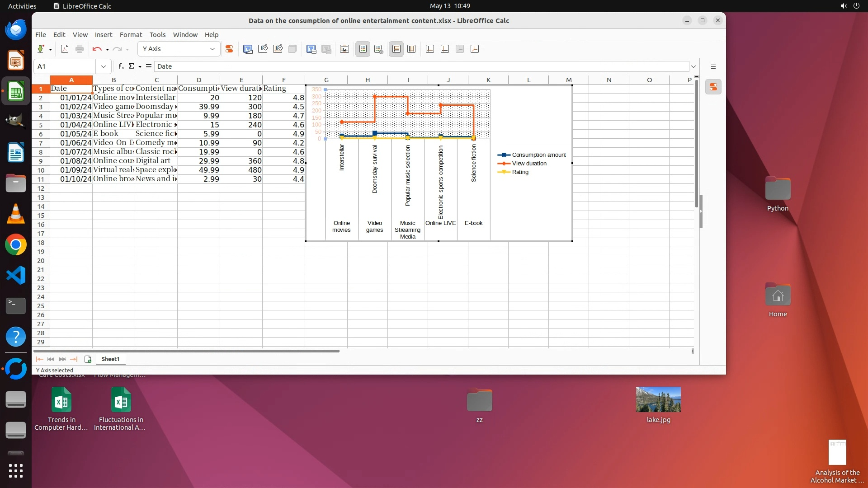868x488 pixels.
Task: Open the Name Box dropdown arrow
Action: pyautogui.click(x=104, y=67)
